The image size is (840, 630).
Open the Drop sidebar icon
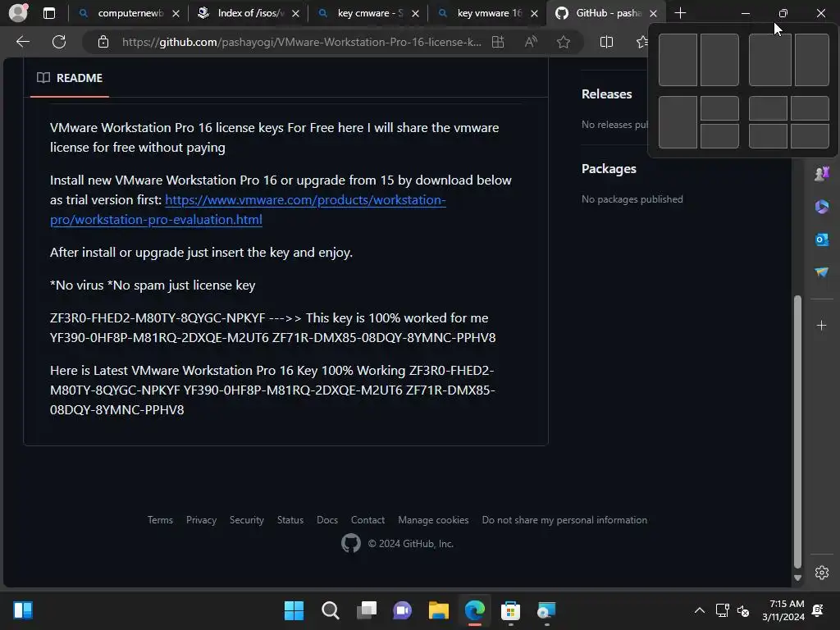pos(821,272)
